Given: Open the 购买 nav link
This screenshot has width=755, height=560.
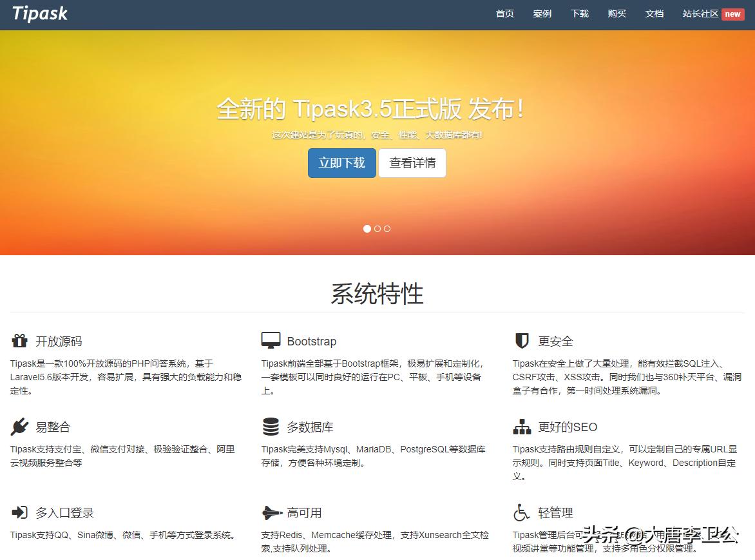Looking at the screenshot, I should [x=616, y=14].
